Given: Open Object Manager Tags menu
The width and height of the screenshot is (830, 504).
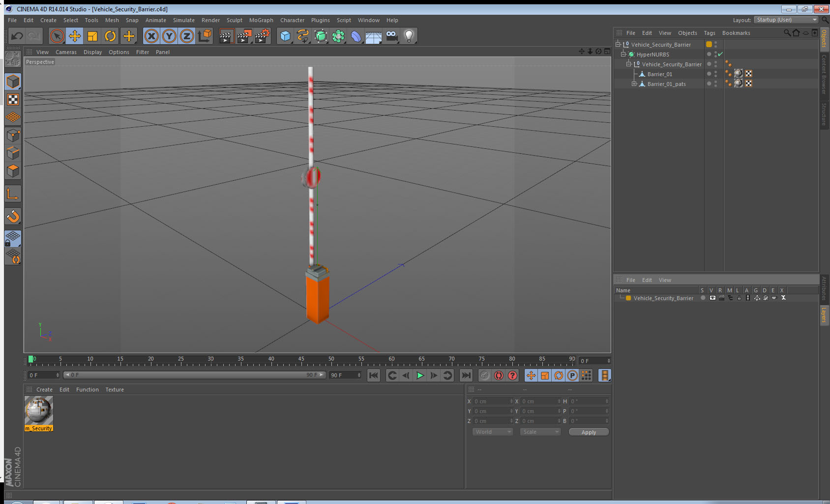Looking at the screenshot, I should (710, 33).
